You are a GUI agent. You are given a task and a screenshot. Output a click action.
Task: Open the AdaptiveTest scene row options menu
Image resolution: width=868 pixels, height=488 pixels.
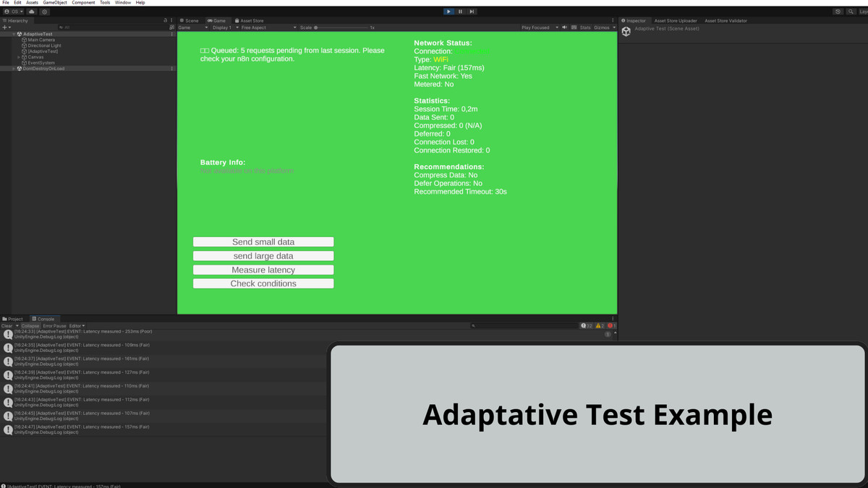(171, 34)
